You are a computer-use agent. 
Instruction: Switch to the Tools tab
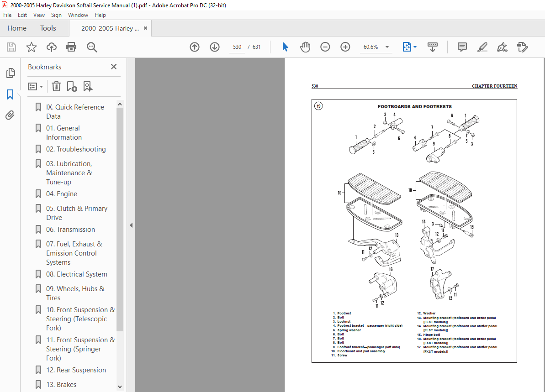(48, 28)
